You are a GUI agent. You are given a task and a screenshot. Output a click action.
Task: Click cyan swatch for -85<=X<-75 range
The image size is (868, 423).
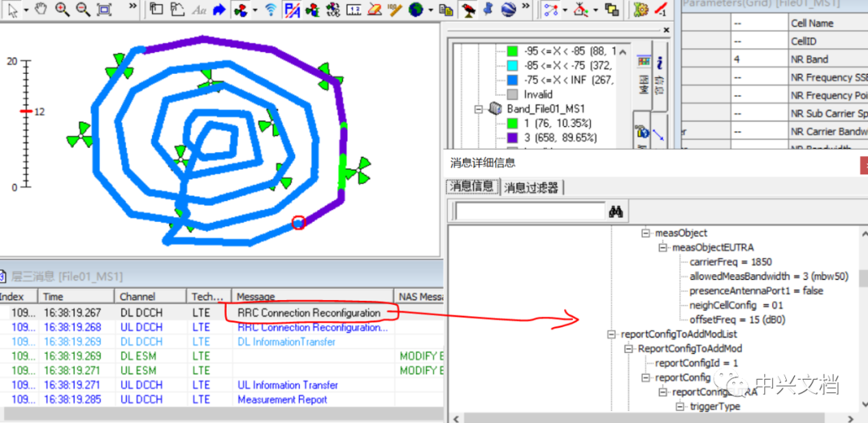coord(513,65)
